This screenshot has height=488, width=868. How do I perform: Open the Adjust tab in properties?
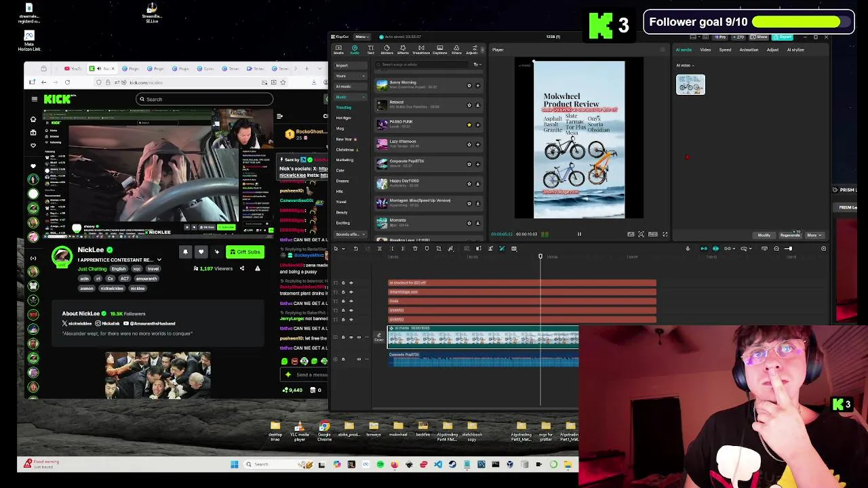[x=772, y=49]
